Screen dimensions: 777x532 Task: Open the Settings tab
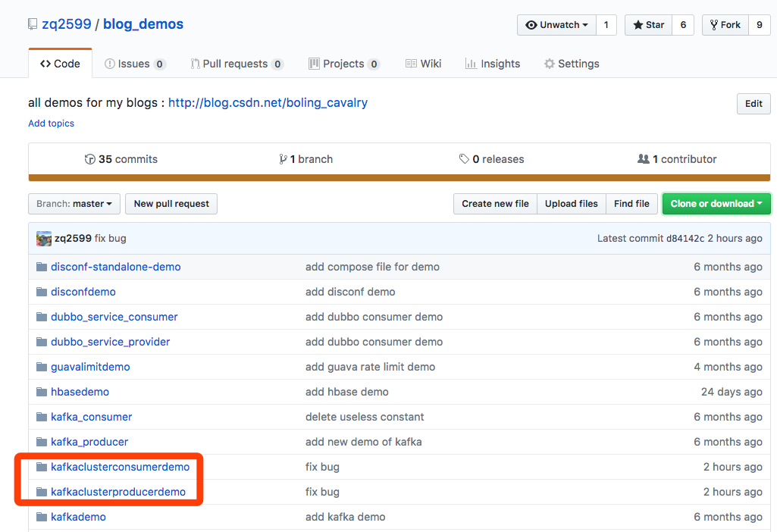tap(572, 64)
